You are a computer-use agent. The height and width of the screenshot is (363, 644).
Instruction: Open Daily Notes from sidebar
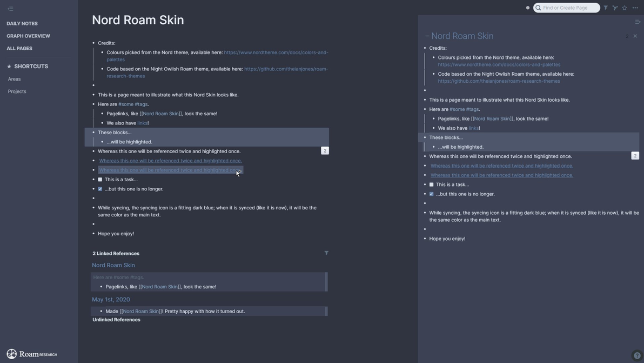pos(22,23)
